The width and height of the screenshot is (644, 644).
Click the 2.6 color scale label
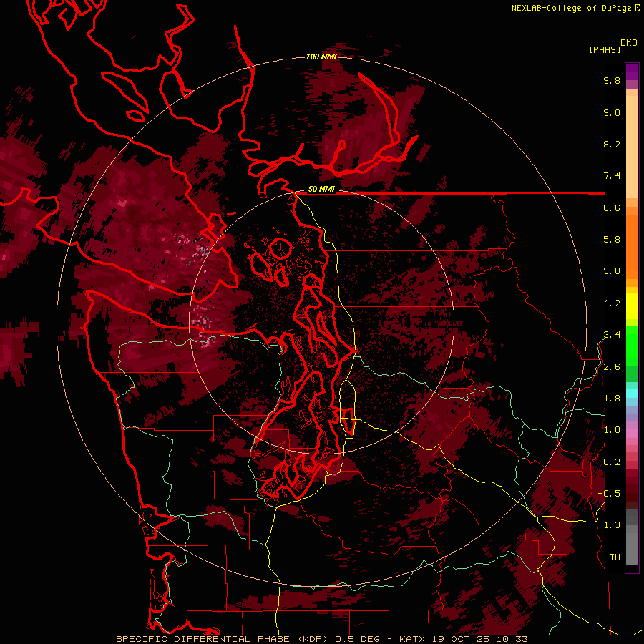[x=612, y=367]
